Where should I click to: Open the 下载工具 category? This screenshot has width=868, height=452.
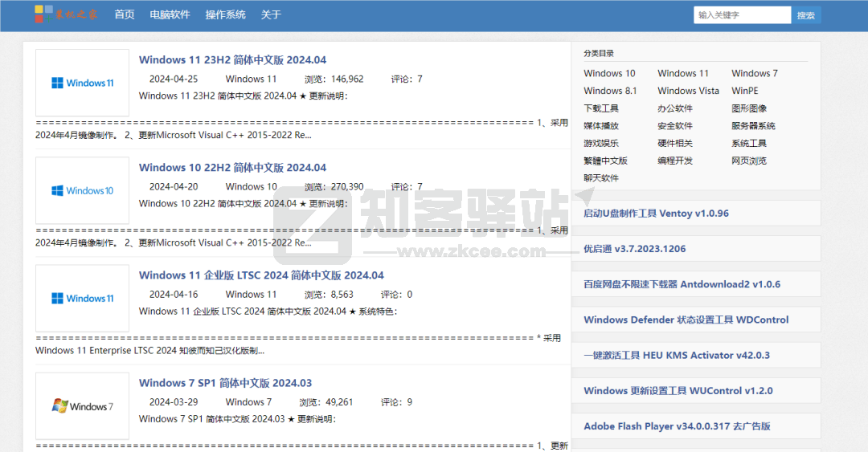600,108
